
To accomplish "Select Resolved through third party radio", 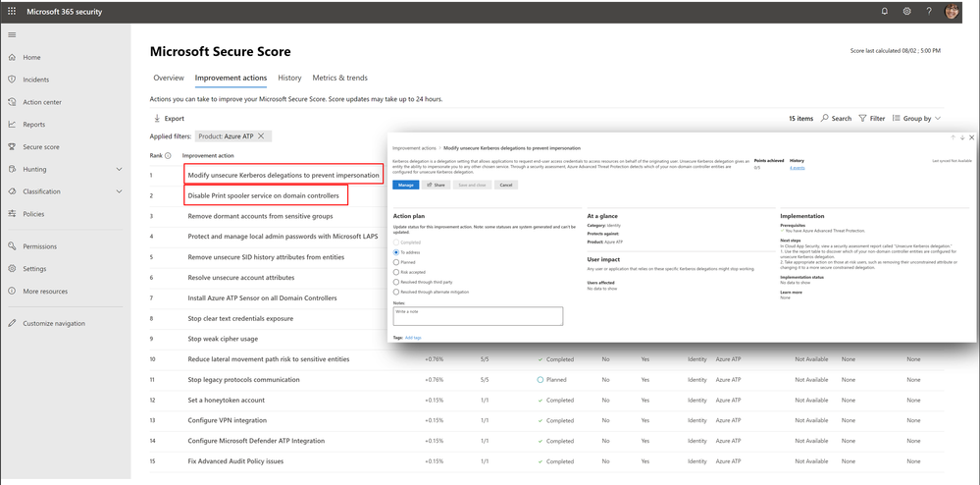I will (396, 282).
